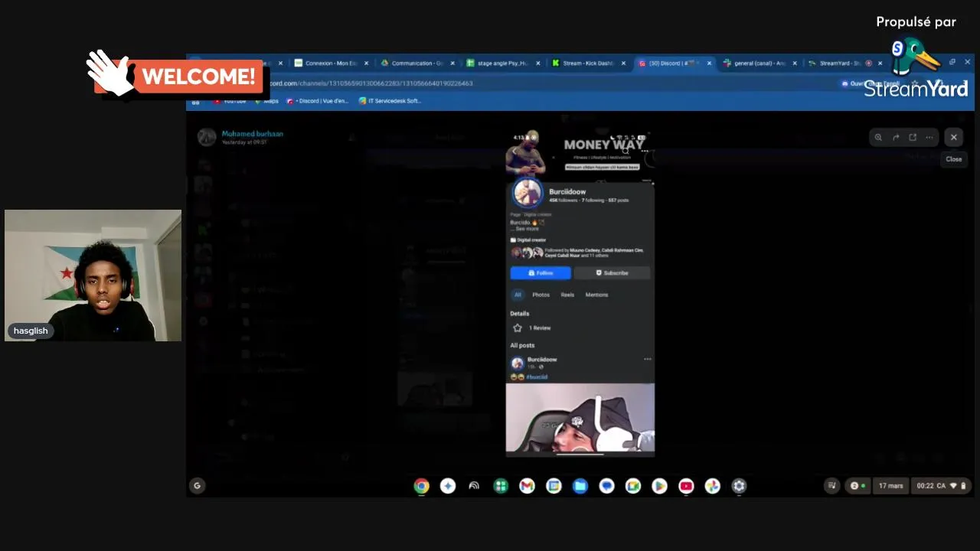The image size is (980, 551).
Task: Open Messages app in the shelf
Action: click(606, 486)
